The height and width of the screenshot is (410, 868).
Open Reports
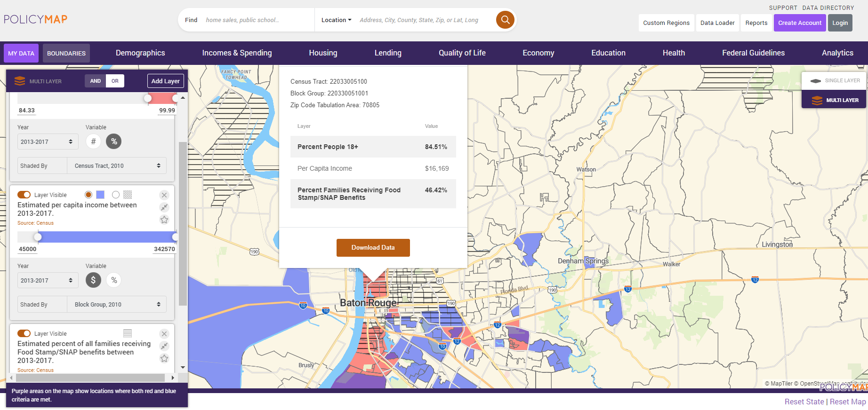pos(756,23)
